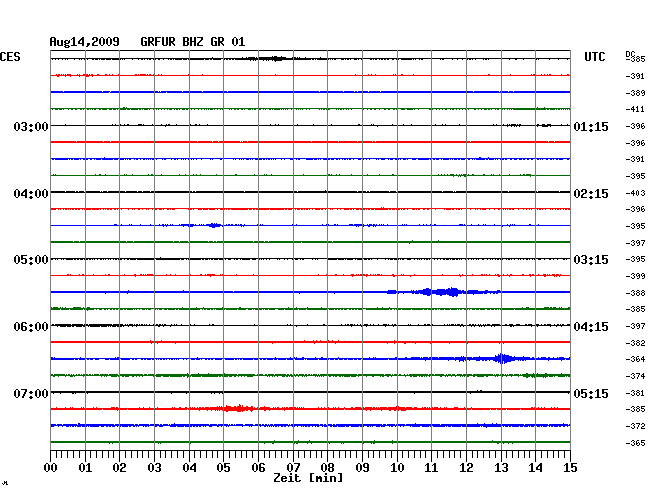650x494 pixels.
Task: Select the CES column header
Action: [10, 57]
